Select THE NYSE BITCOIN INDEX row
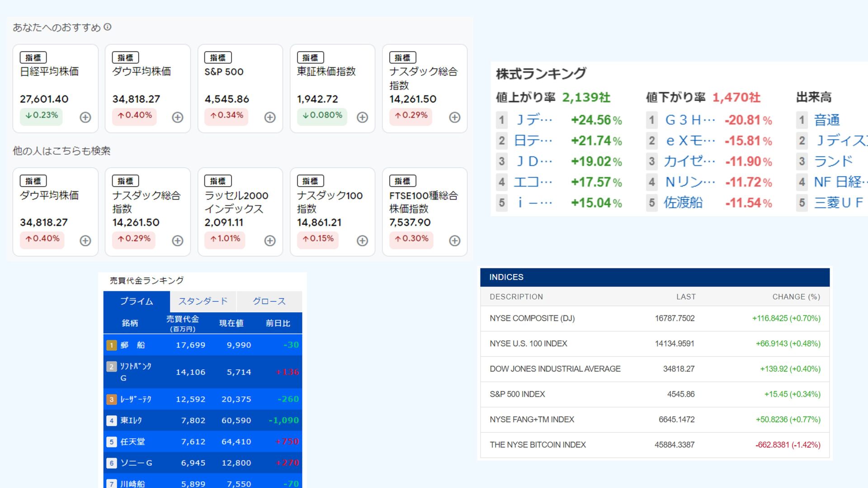The width and height of the screenshot is (868, 488). (x=538, y=445)
